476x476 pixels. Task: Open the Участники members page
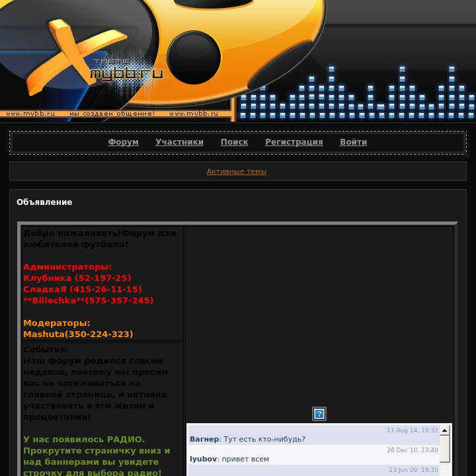pos(179,142)
